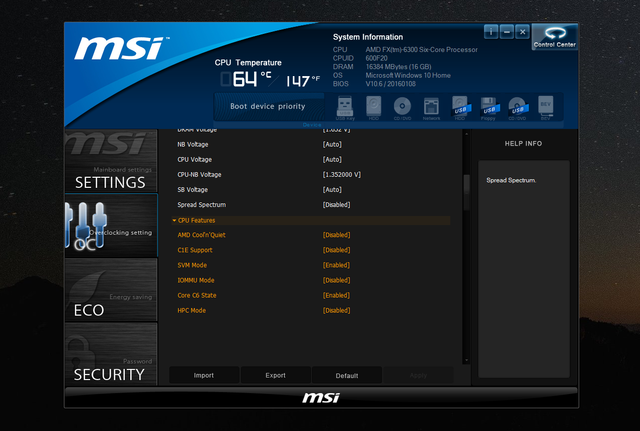Open the SETTINGS mainboard section
The image size is (640, 431).
(x=111, y=161)
